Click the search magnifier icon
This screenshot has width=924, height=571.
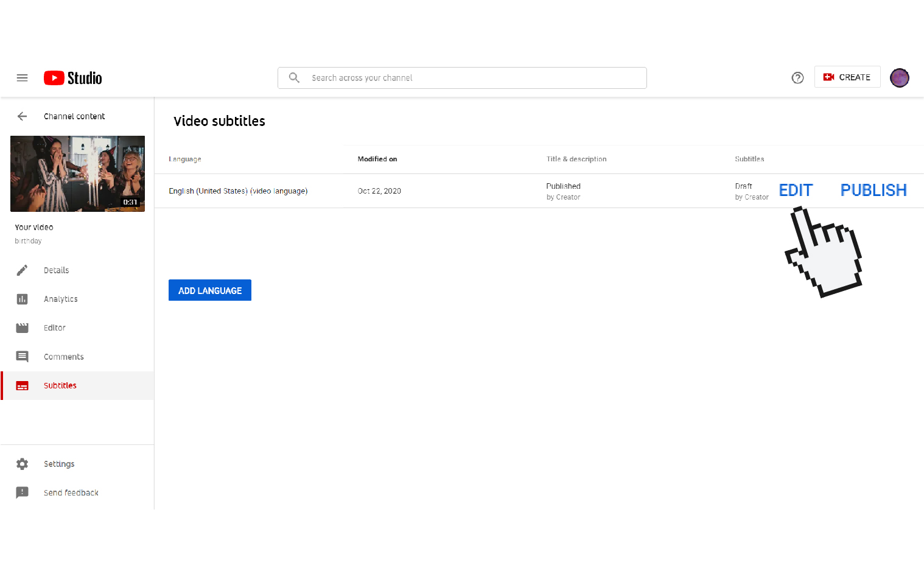coord(294,78)
